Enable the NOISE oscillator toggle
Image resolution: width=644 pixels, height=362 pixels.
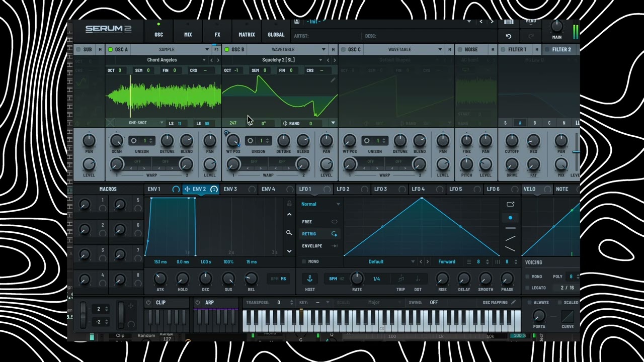point(459,49)
